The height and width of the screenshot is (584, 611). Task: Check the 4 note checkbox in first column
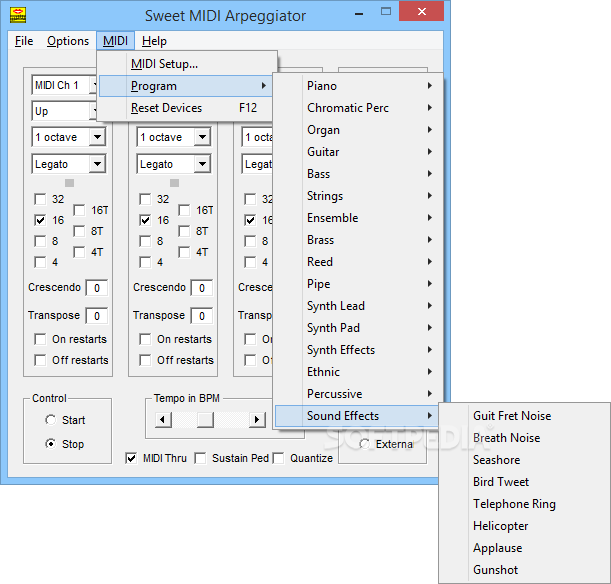40,262
